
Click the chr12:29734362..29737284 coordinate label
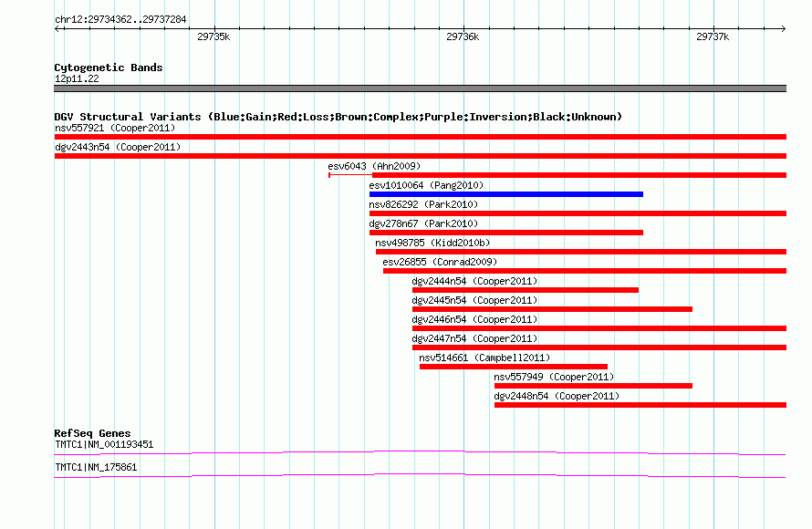120,19
